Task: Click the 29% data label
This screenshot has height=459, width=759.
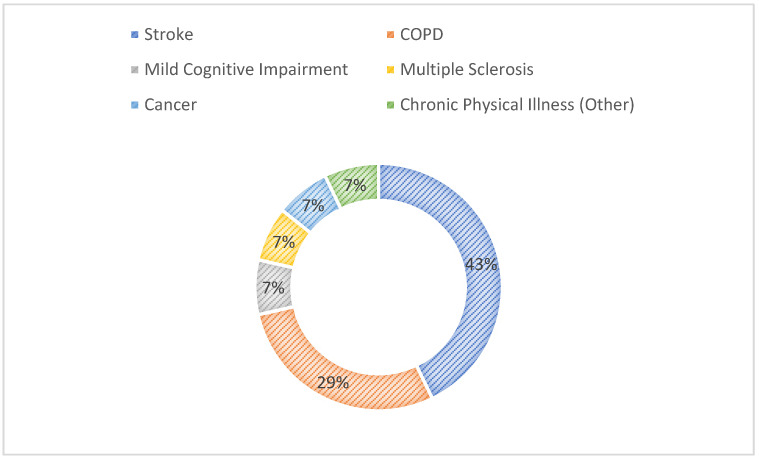Action: pos(333,383)
